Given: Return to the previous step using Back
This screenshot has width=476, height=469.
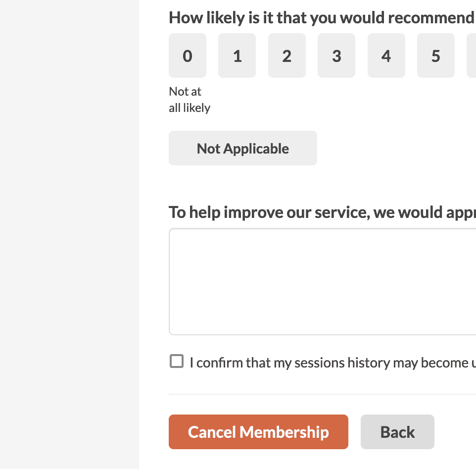Looking at the screenshot, I should pyautogui.click(x=397, y=431).
